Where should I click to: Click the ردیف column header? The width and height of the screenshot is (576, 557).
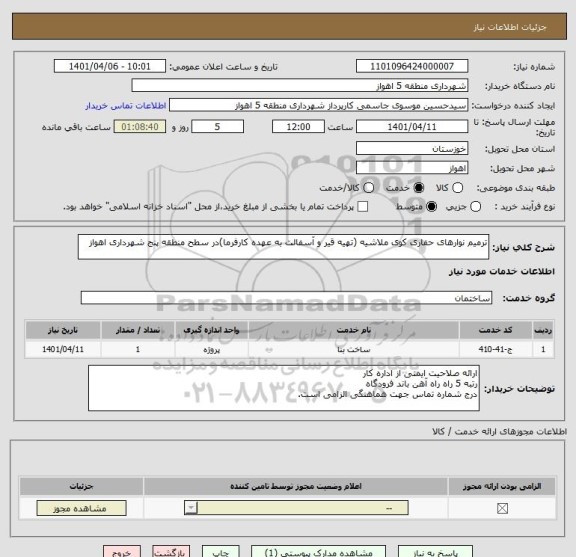pos(543,330)
